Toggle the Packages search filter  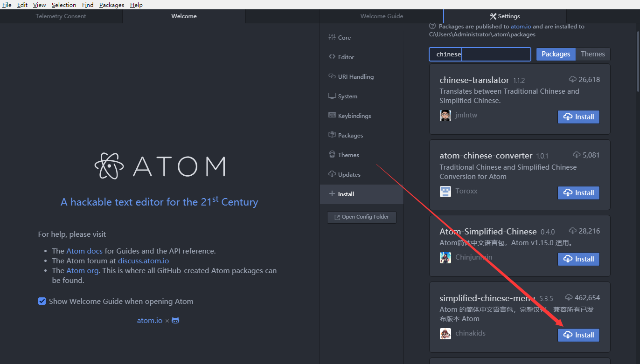click(556, 54)
